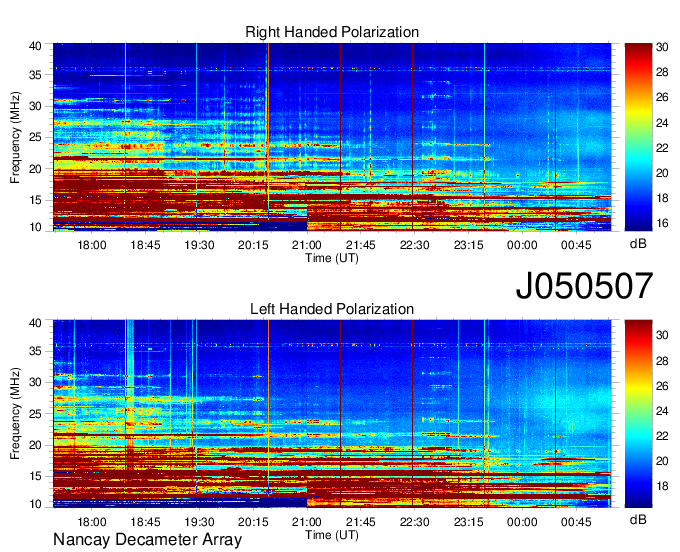This screenshot has height=552, width=680.
Task: Click the dB unit label of Right Handed color bar
Action: (x=638, y=244)
